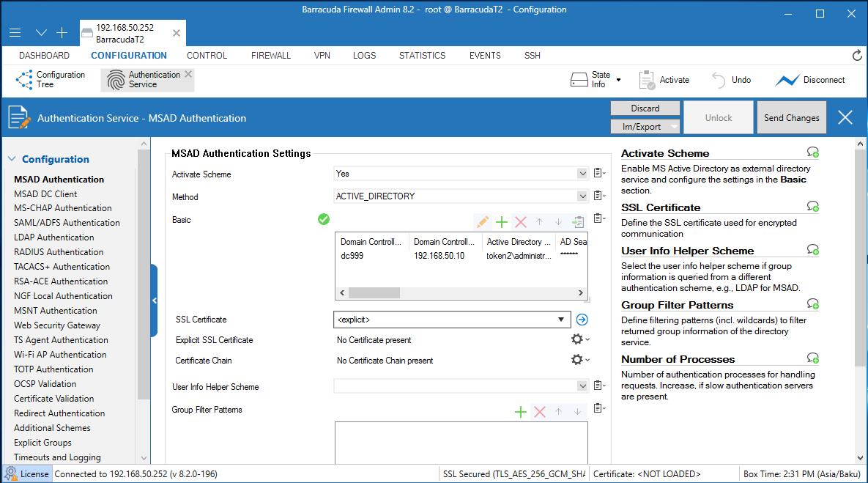
Task: Click the pencil edit icon in Basic
Action: pyautogui.click(x=482, y=222)
